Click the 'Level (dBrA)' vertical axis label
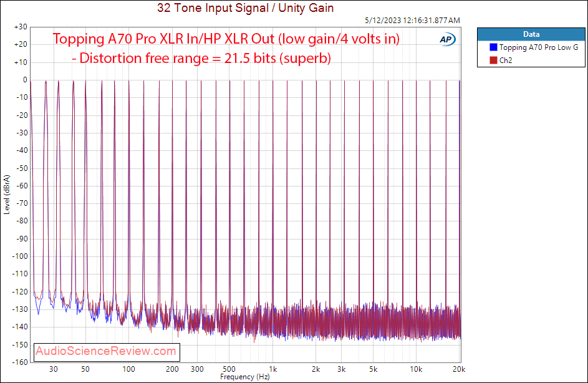This screenshot has height=383, width=588. tap(6, 195)
